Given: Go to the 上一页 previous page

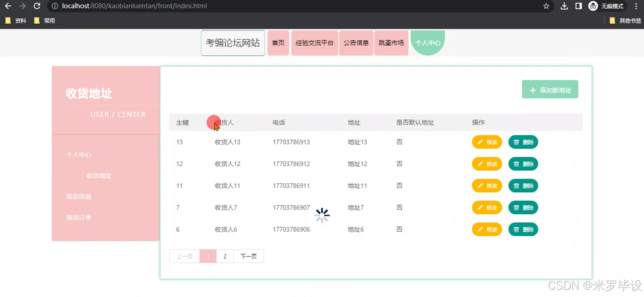Looking at the screenshot, I should [x=184, y=256].
